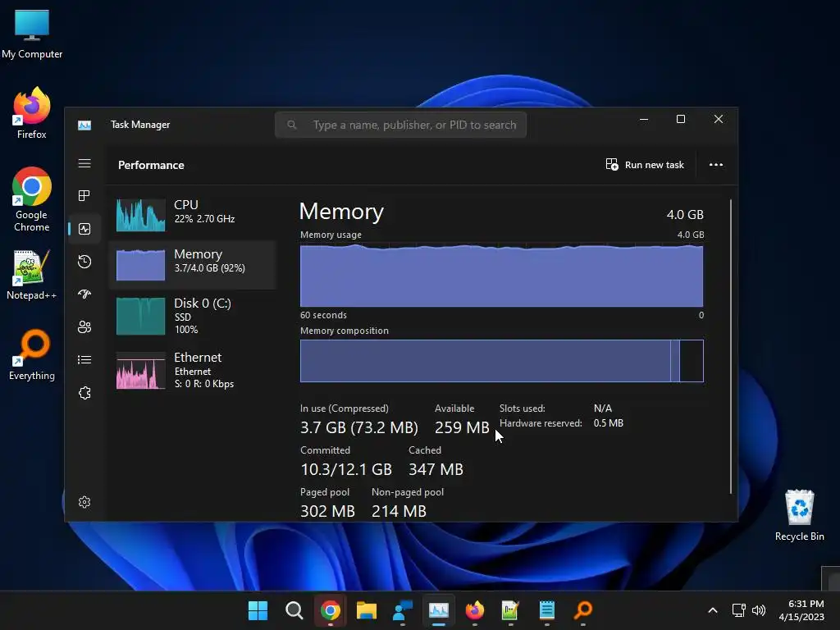Click the Memory composition bar
Viewport: 840px width, 630px height.
501,361
